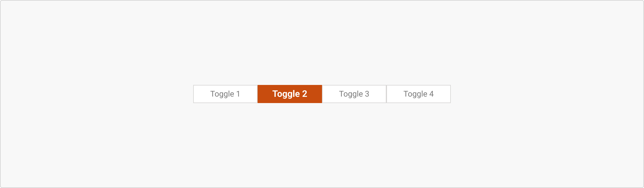Pick Toggle 3 from the segmented control

pyautogui.click(x=354, y=94)
